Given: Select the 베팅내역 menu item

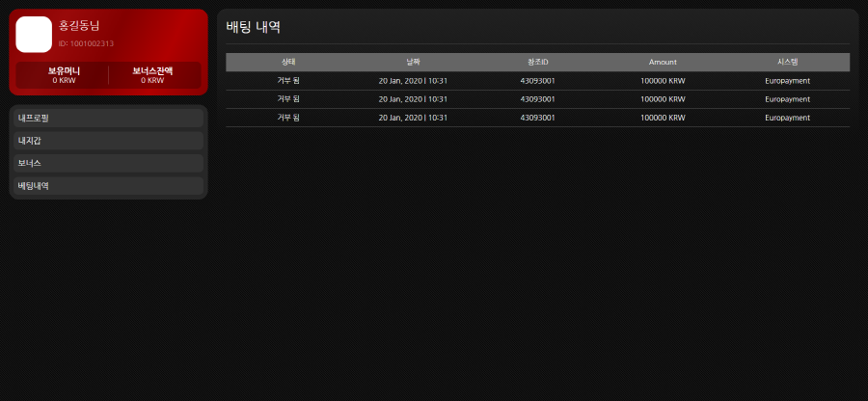Looking at the screenshot, I should point(108,186).
